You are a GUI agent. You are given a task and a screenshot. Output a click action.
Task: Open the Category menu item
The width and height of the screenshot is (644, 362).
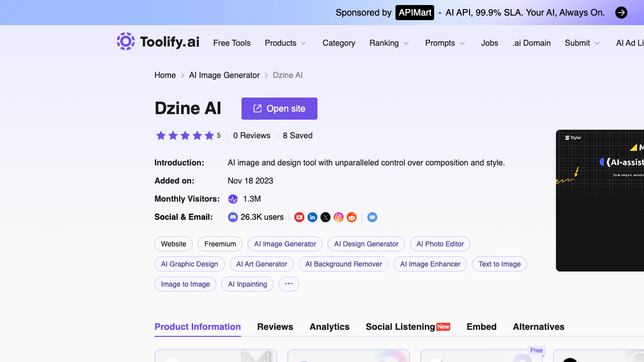(339, 43)
